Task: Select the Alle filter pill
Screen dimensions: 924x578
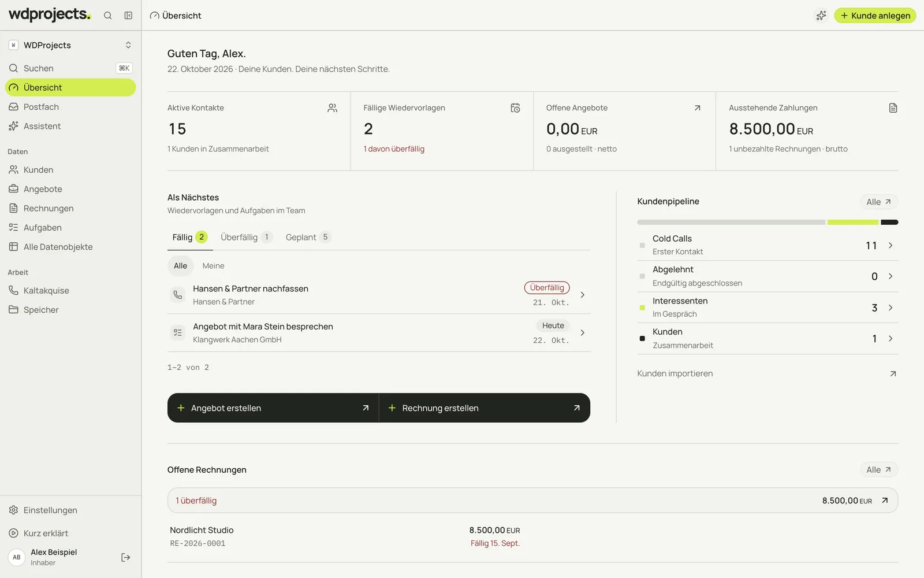Action: (180, 266)
